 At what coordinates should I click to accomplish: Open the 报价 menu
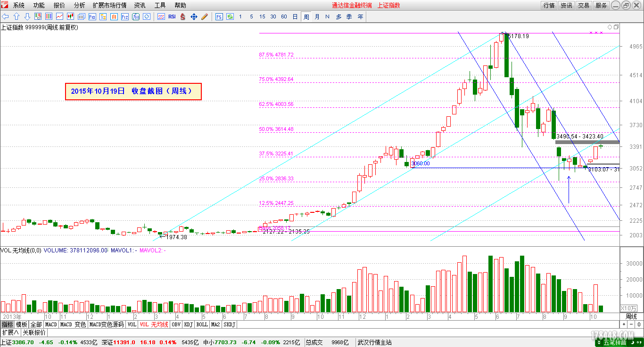click(59, 5)
